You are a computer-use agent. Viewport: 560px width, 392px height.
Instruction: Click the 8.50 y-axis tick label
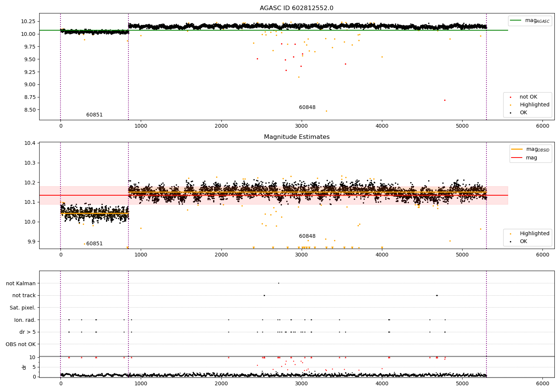[29, 110]
